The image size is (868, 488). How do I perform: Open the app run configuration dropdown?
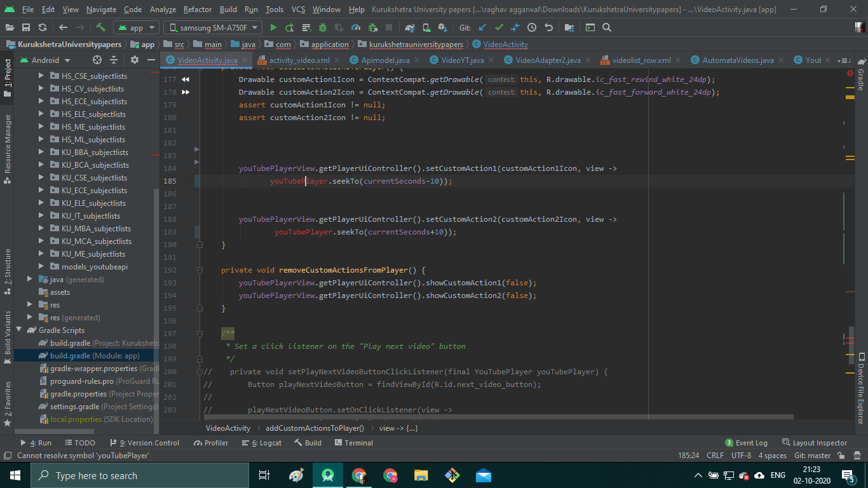[x=136, y=27]
